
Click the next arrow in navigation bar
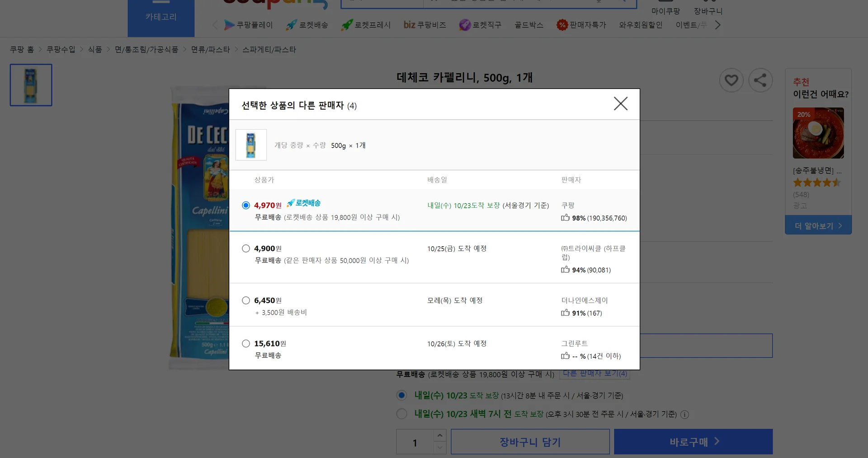tap(718, 25)
